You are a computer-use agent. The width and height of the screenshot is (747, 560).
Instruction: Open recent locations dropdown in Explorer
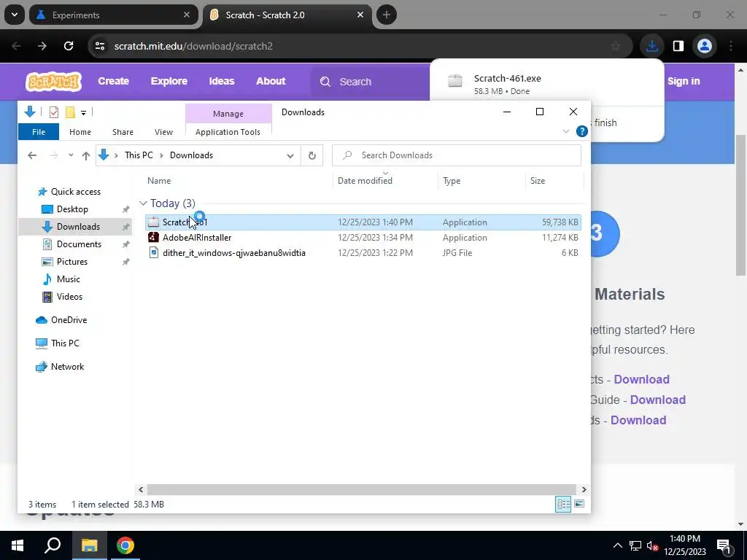(71, 155)
